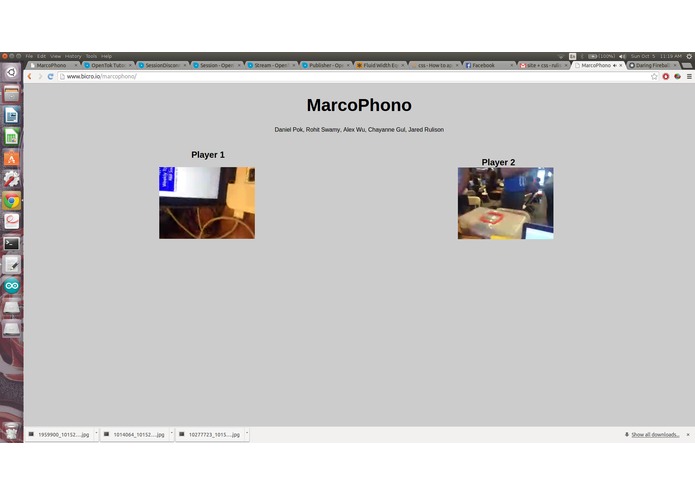This screenshot has width=695, height=494.
Task: Switch to the SessionDisconnect tab
Action: point(162,65)
